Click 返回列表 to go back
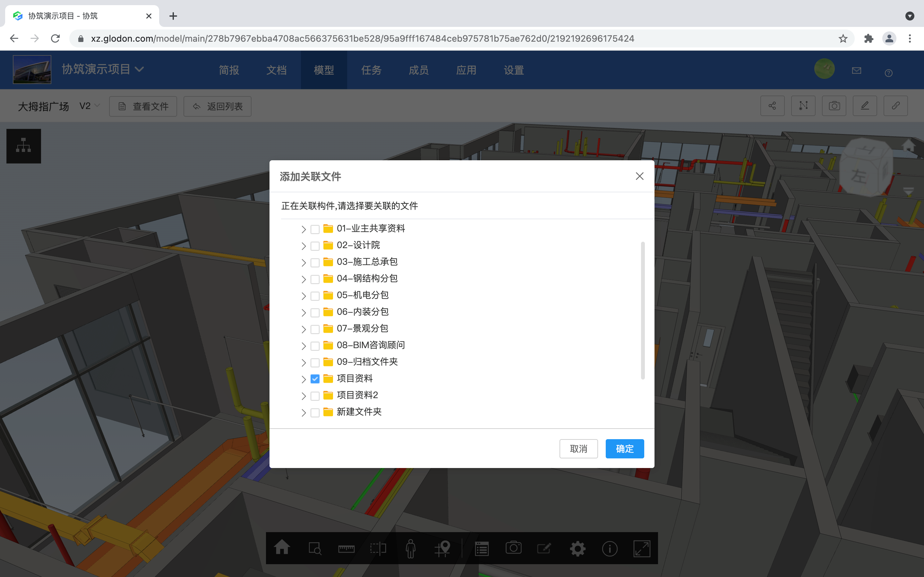The image size is (924, 577). tap(217, 106)
